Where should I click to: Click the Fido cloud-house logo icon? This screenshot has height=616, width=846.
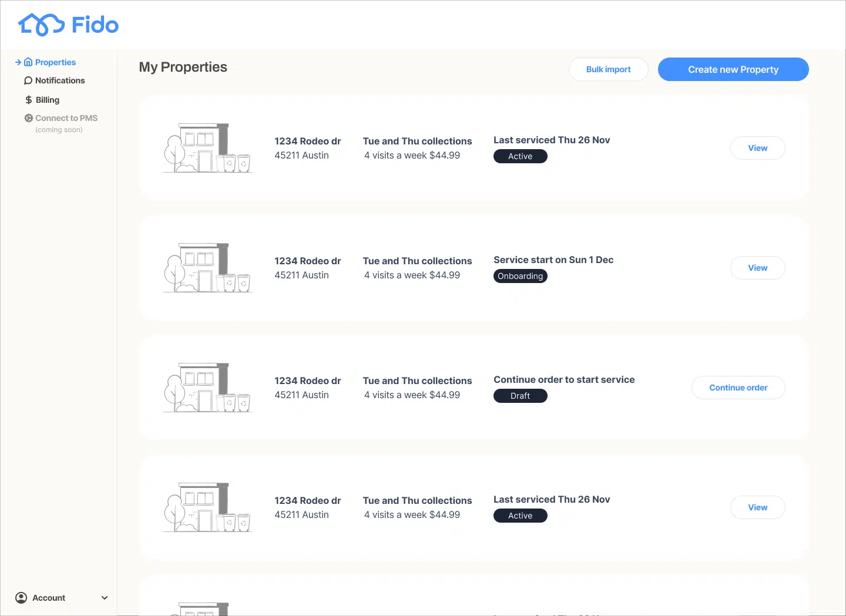click(x=41, y=25)
